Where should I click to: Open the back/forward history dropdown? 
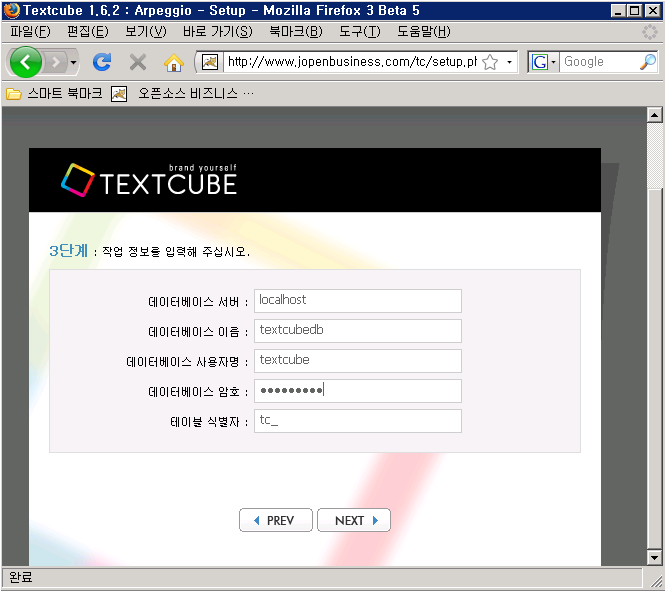tap(73, 62)
